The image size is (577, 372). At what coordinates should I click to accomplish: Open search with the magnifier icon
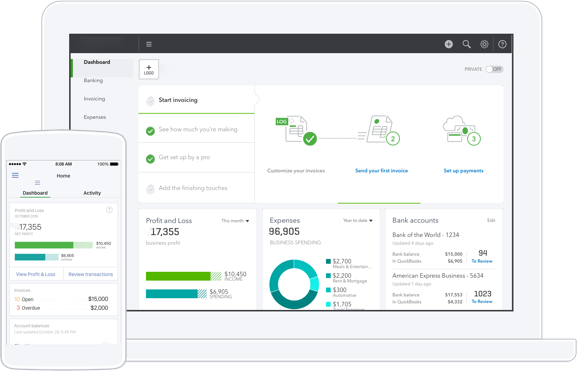coord(466,44)
